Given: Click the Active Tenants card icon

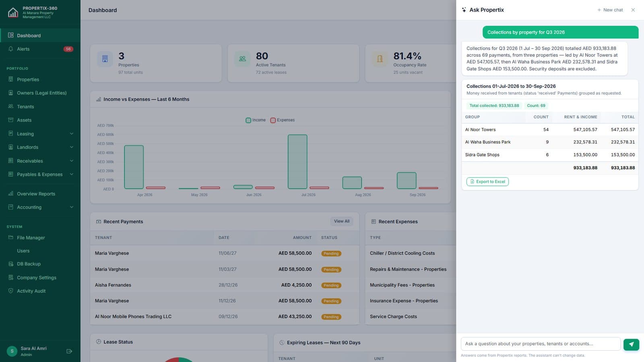Looking at the screenshot, I should [x=242, y=59].
